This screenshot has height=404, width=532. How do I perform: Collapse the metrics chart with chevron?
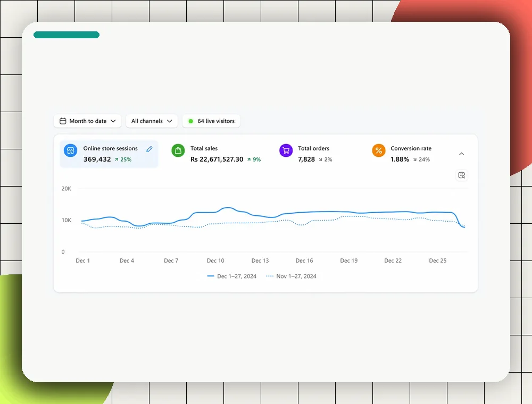pos(461,154)
